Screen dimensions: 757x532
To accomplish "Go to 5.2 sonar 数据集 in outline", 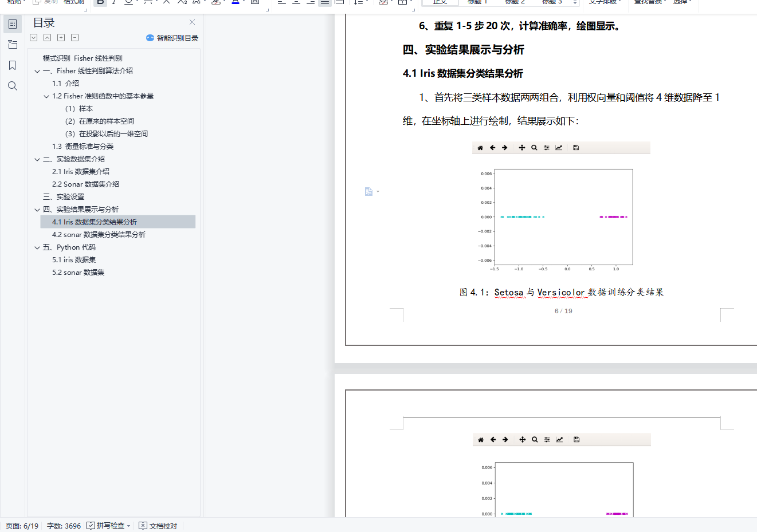I will click(x=79, y=273).
